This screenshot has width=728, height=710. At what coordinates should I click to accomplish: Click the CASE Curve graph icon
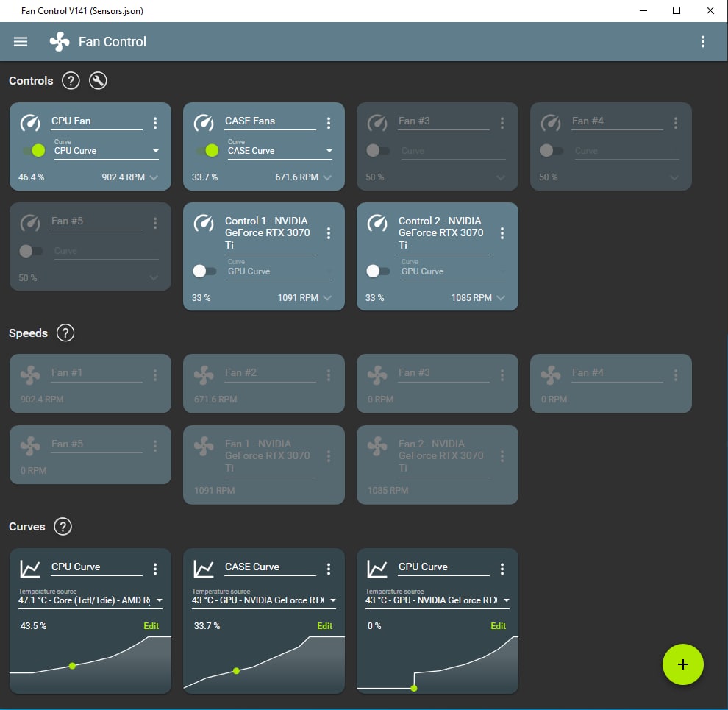coord(204,569)
